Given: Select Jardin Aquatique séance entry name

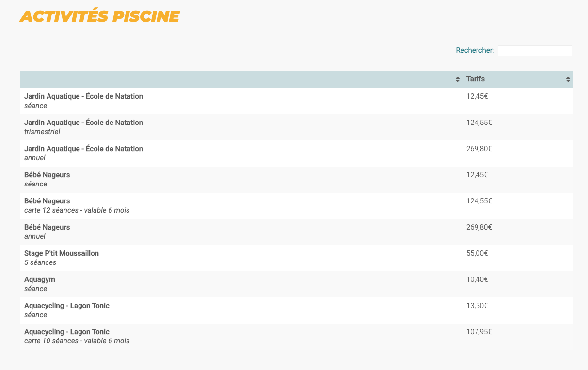Looking at the screenshot, I should [x=83, y=96].
